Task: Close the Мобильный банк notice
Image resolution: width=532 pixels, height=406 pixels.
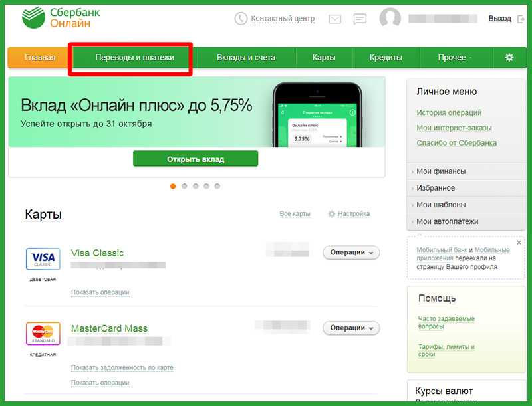Action: (x=519, y=243)
